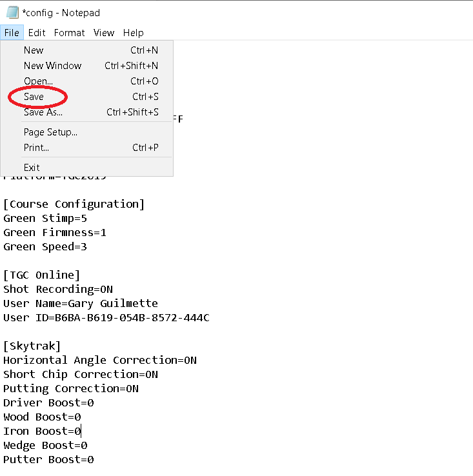Click the Putter Boost=0 line
473x476 pixels.
(x=48, y=460)
